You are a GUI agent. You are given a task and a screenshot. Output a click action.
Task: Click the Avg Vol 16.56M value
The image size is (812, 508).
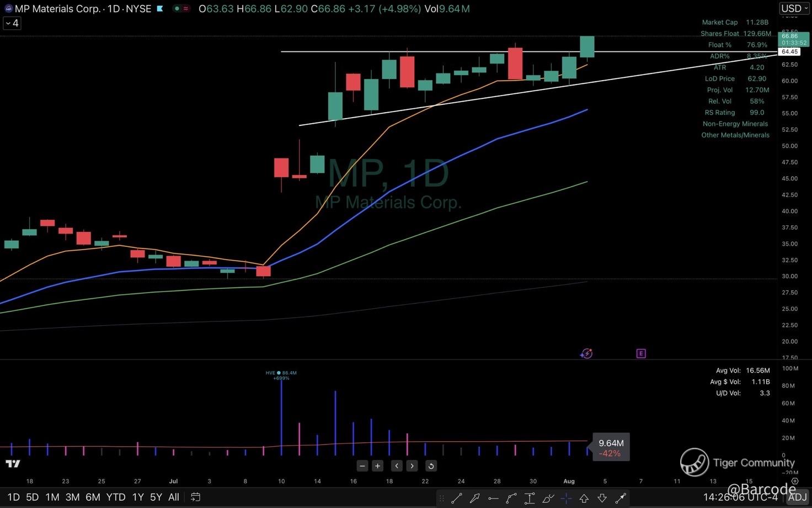click(x=758, y=371)
